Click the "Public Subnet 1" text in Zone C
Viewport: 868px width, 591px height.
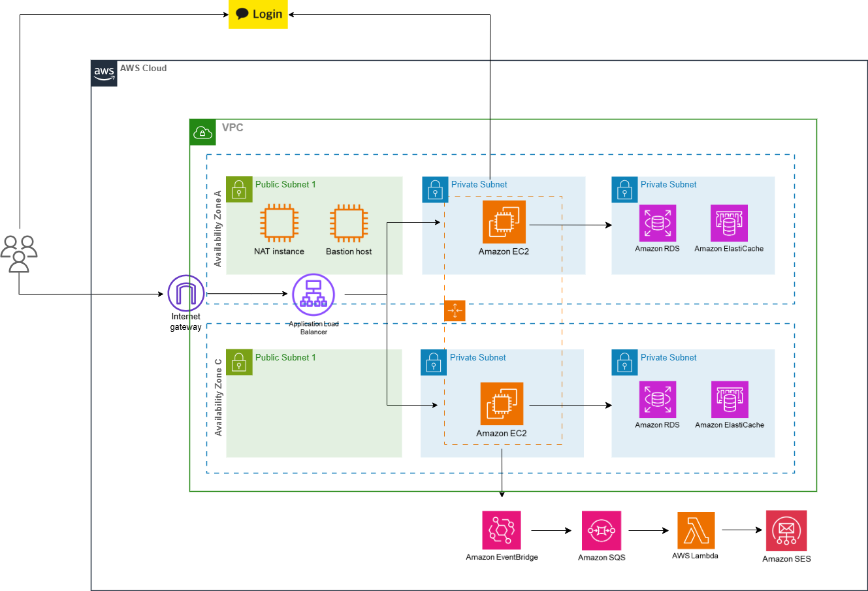coord(285,357)
